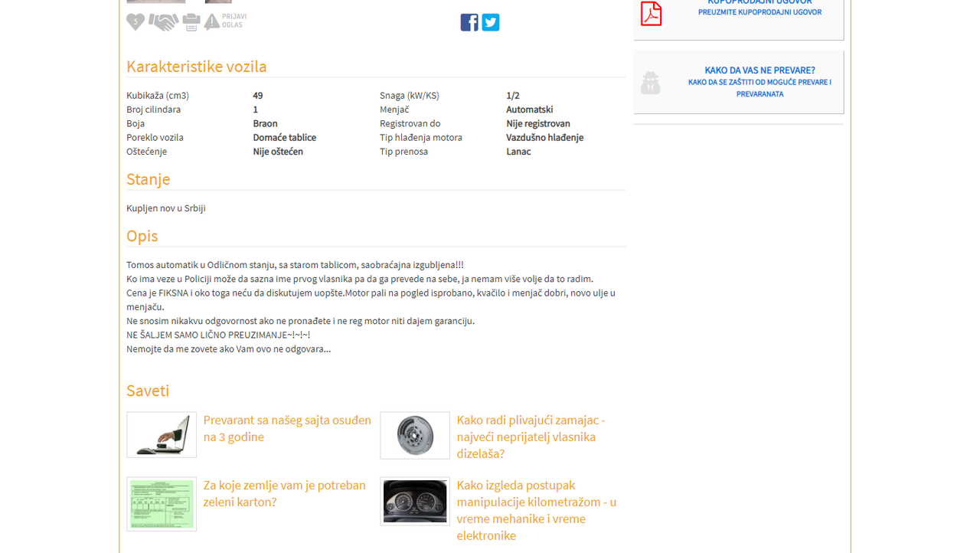Share the ad on Facebook
This screenshot has width=980, height=553.
(x=469, y=22)
